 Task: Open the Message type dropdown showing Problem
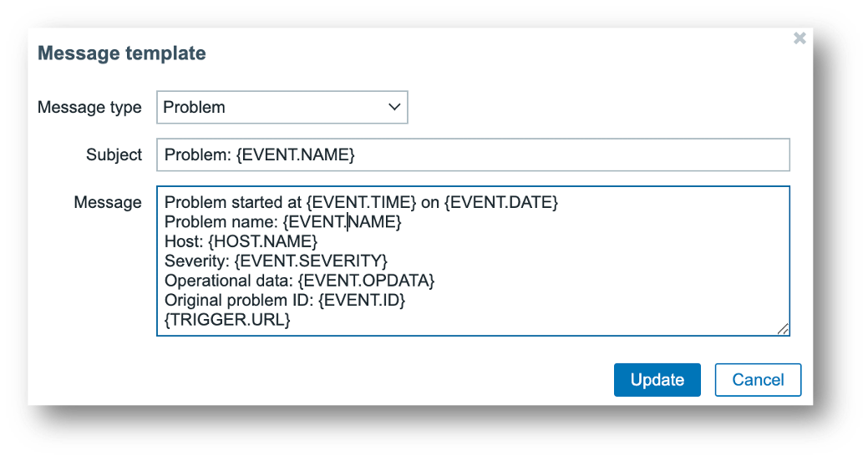pos(282,108)
